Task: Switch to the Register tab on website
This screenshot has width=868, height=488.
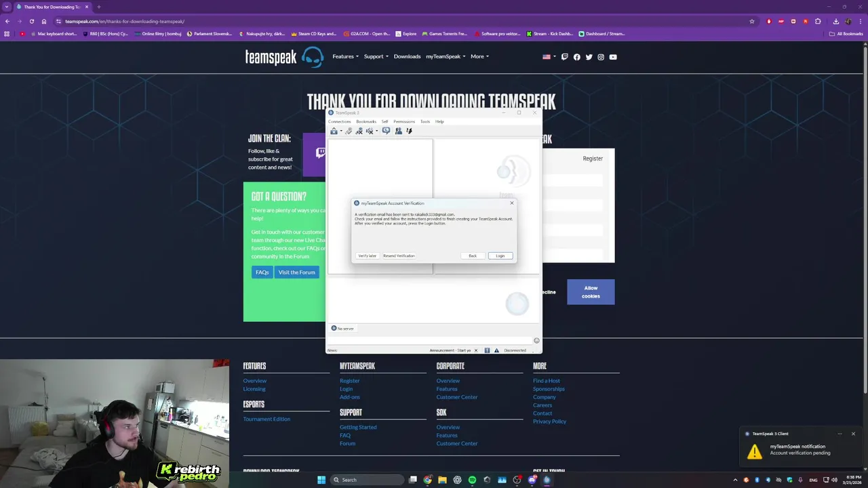Action: (x=593, y=159)
